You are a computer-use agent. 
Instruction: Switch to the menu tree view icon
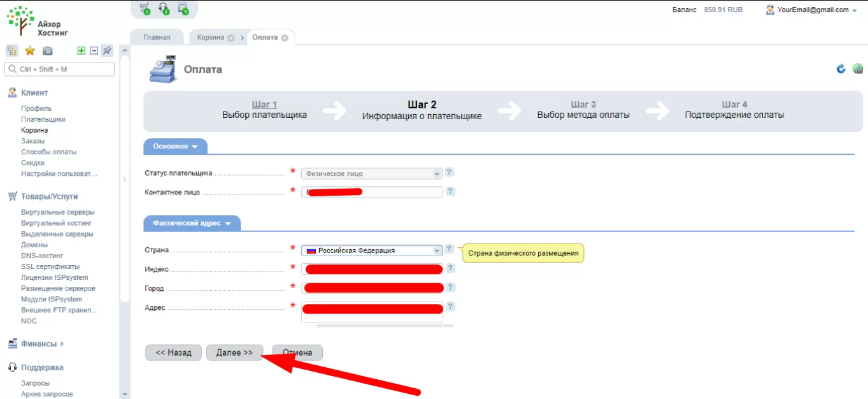tap(11, 51)
